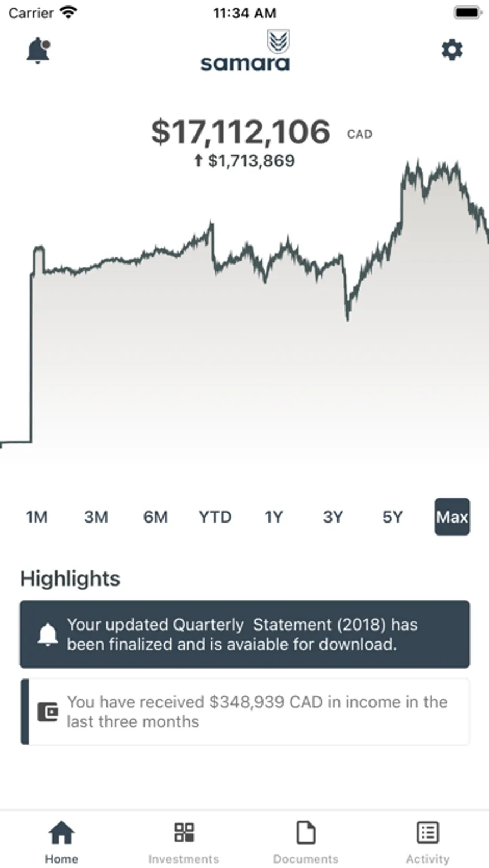Tap bell icon in Quarterly Statement banner

tap(48, 634)
